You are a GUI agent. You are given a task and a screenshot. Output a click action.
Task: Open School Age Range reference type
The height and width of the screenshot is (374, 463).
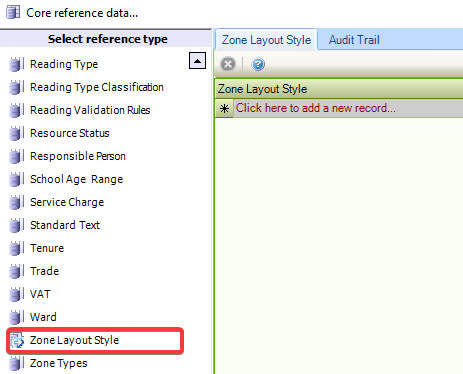click(x=76, y=179)
